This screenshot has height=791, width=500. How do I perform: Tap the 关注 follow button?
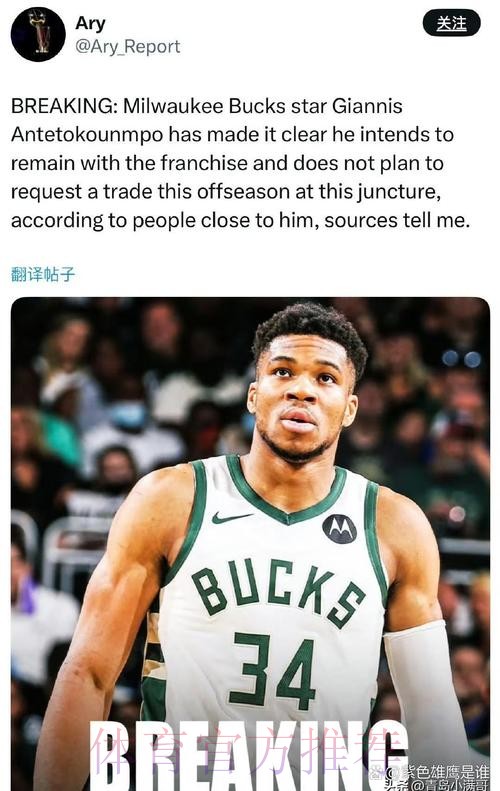tap(451, 23)
